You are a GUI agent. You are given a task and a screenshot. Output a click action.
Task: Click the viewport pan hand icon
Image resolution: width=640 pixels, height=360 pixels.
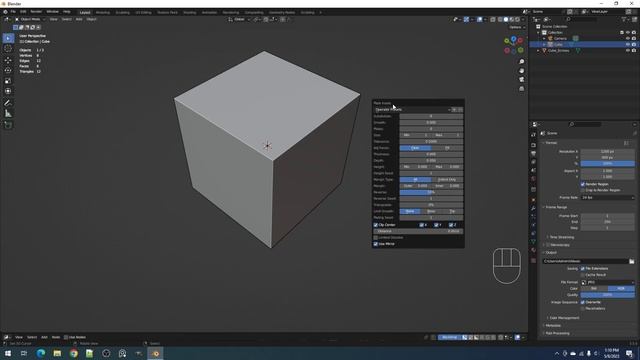(521, 71)
